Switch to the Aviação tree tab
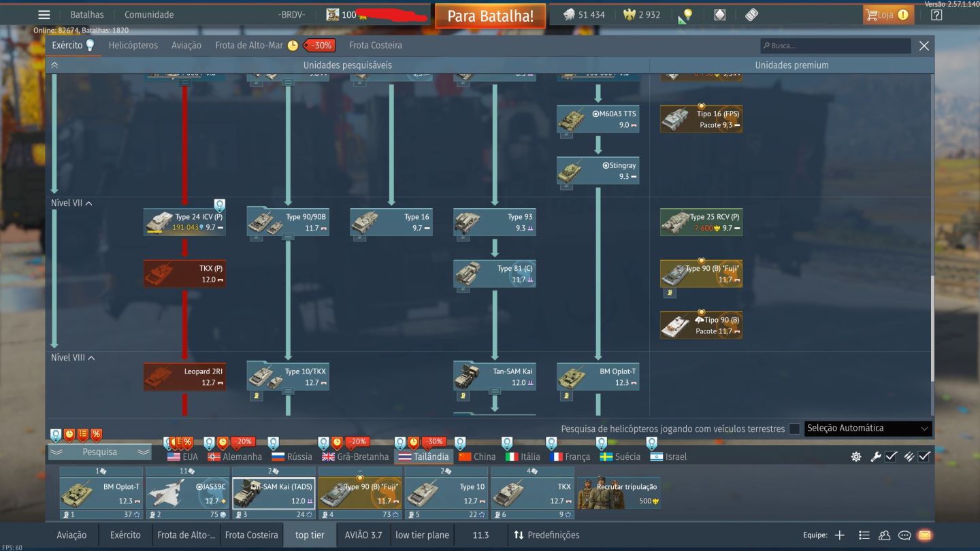Screen dimensions: 980x551 (186, 46)
